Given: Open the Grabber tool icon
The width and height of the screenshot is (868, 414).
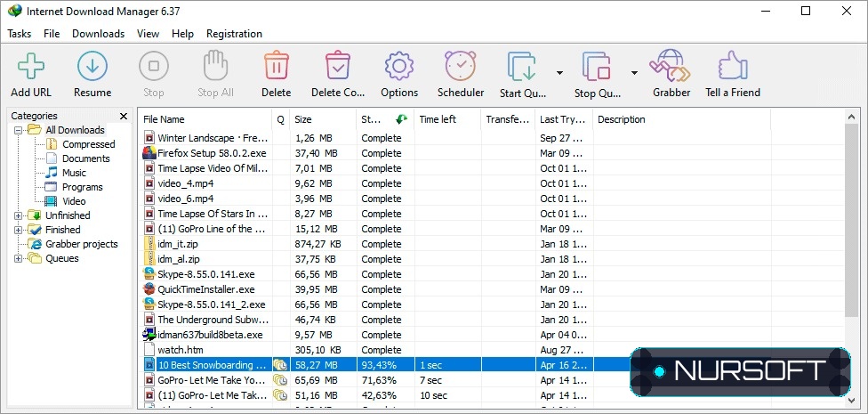Looking at the screenshot, I should tap(671, 67).
